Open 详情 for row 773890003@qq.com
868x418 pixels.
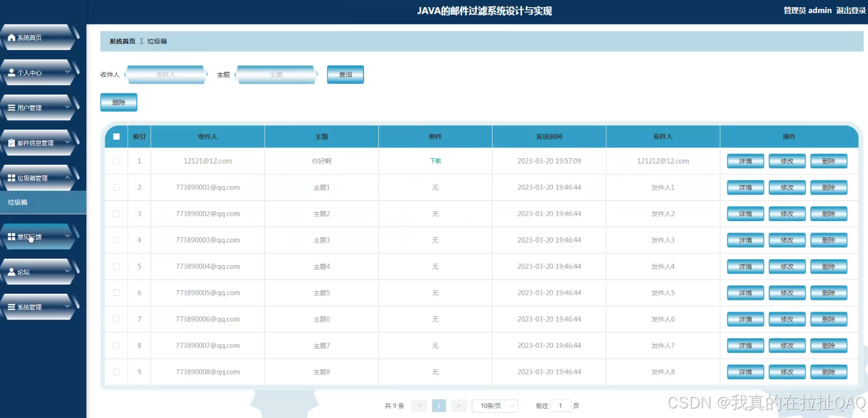tap(745, 240)
